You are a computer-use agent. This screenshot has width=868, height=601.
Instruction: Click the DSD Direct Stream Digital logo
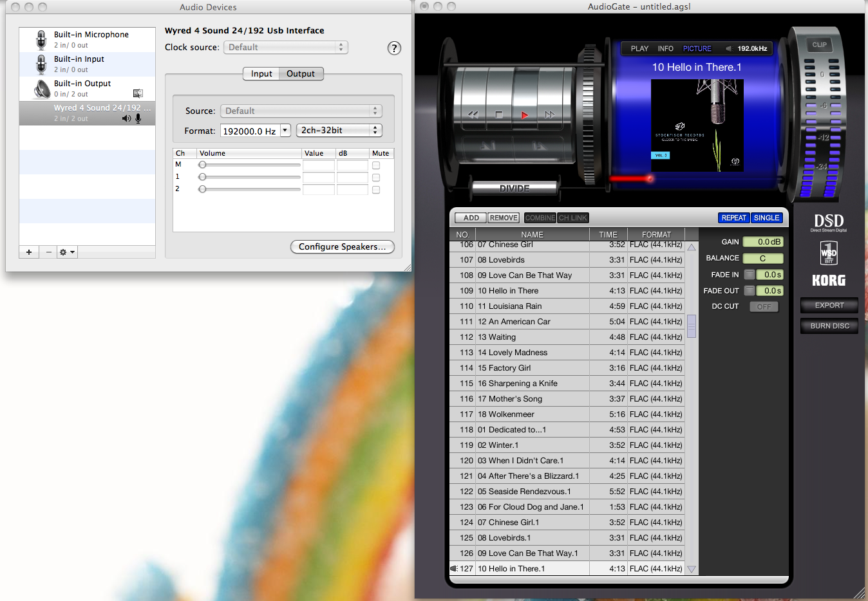pyautogui.click(x=829, y=223)
